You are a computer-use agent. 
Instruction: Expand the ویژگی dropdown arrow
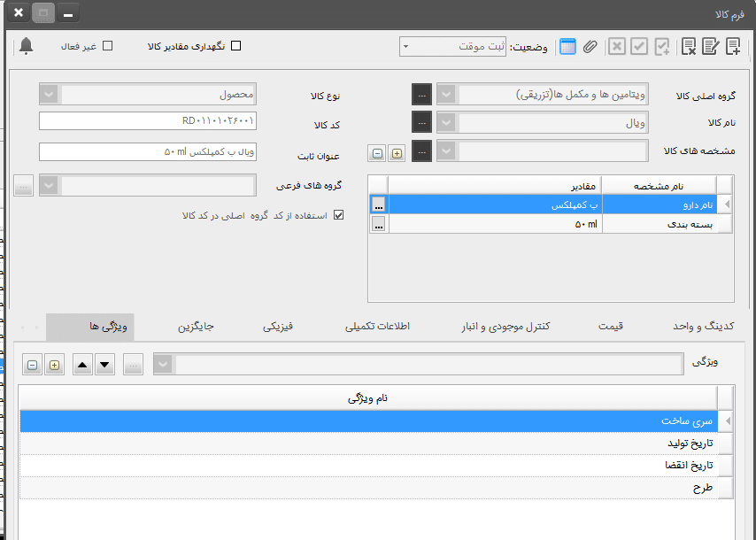[164, 364]
